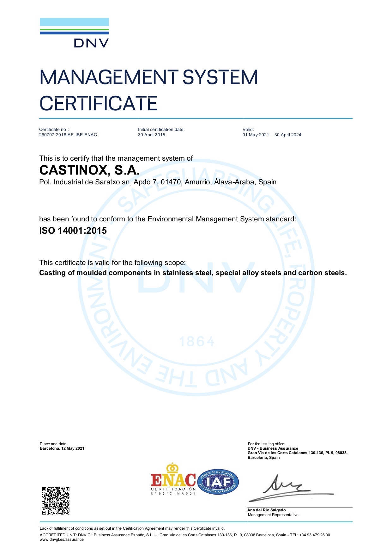Click the QR code image
Viewport: 392px width, 555px height.
pyautogui.click(x=56, y=501)
